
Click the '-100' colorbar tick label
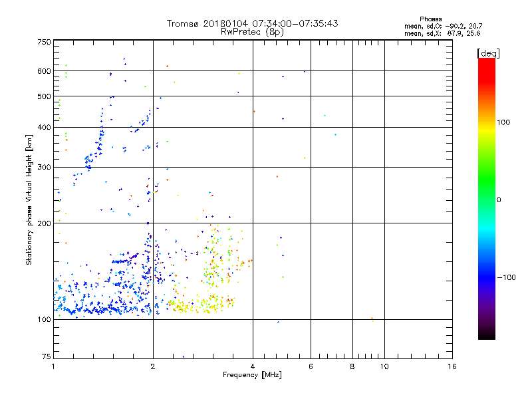point(506,277)
